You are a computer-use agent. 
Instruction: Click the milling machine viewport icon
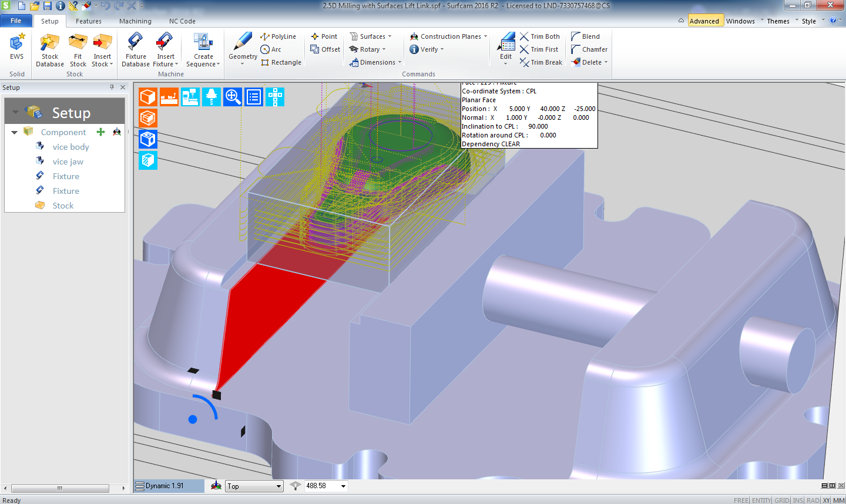point(190,97)
